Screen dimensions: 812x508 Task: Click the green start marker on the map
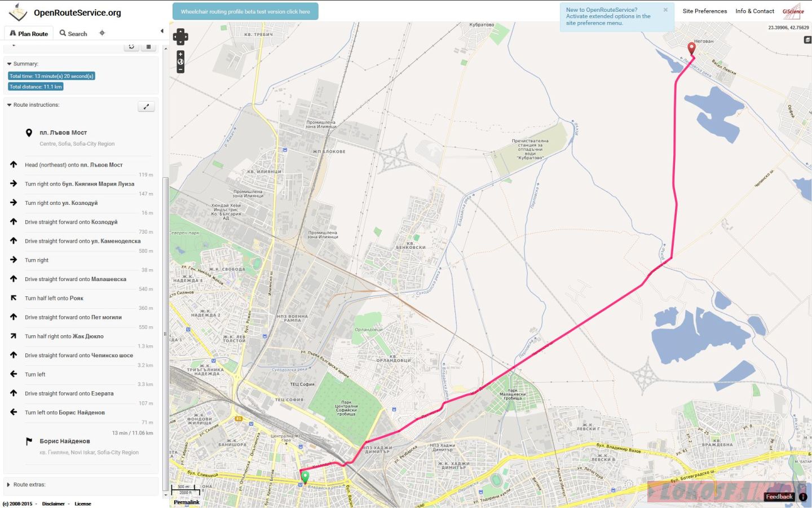point(305,478)
